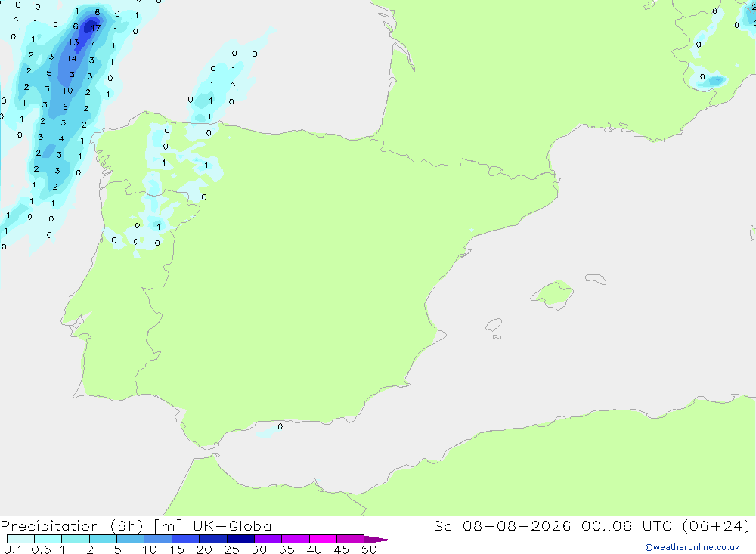This screenshot has width=756, height=554.
Task: Pick the 20–25 dark blue legend swatch
Action: [212, 539]
